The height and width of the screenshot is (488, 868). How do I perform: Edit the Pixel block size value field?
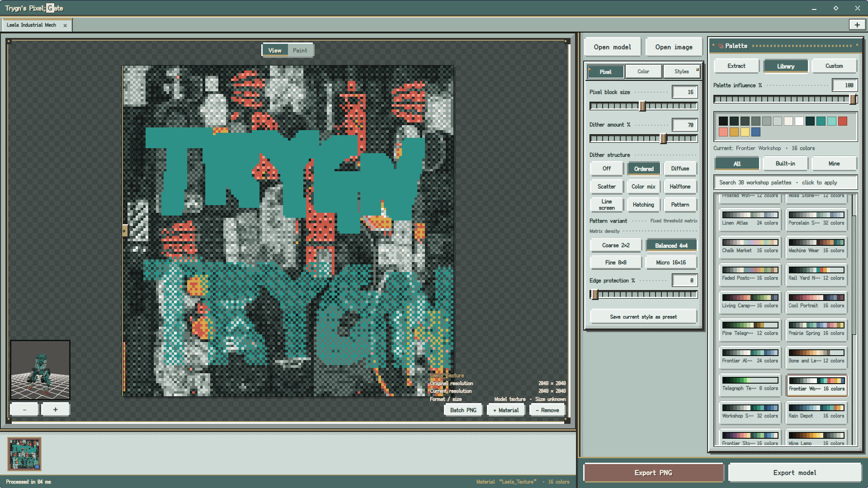(685, 92)
